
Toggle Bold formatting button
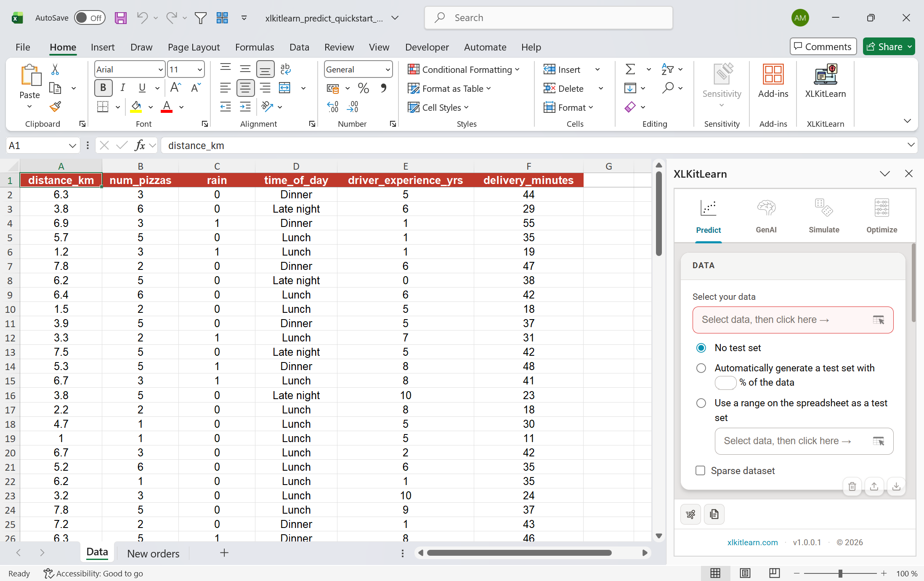point(103,88)
